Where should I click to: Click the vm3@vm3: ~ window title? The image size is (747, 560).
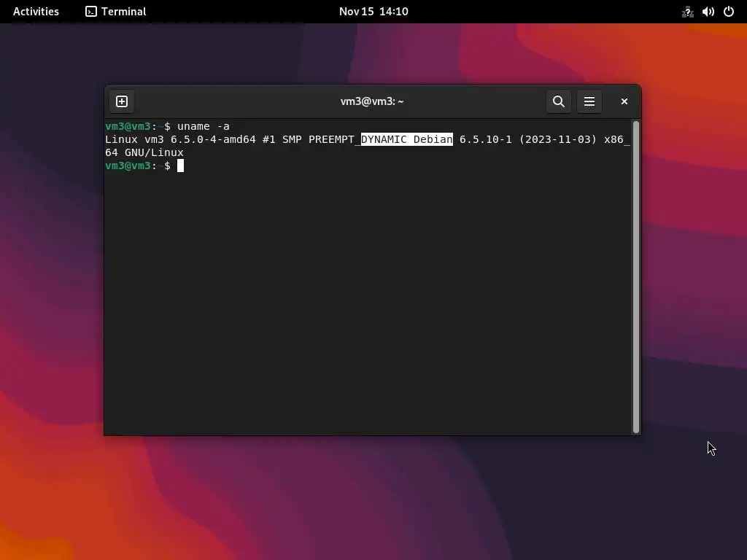click(x=371, y=101)
